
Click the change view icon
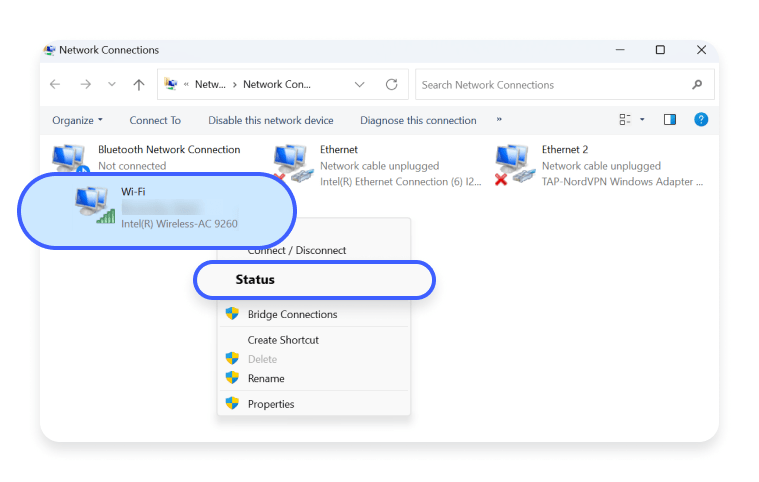point(625,120)
